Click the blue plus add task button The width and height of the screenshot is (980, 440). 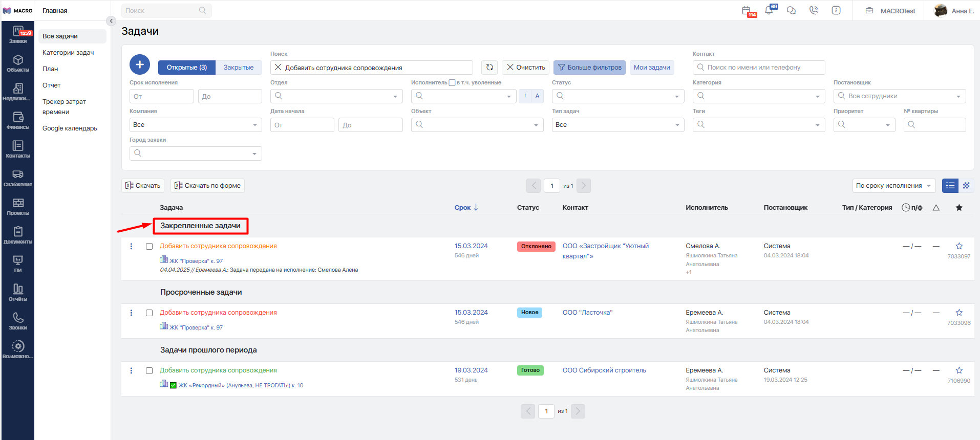click(140, 65)
